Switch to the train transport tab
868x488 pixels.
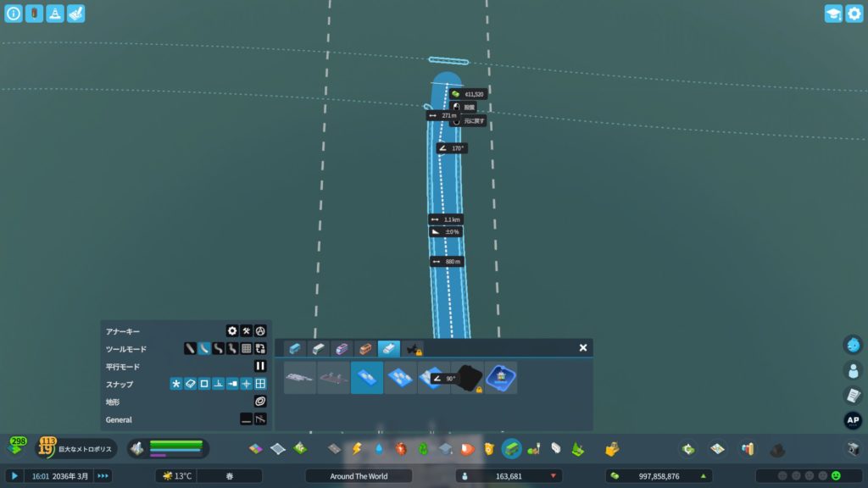click(318, 348)
